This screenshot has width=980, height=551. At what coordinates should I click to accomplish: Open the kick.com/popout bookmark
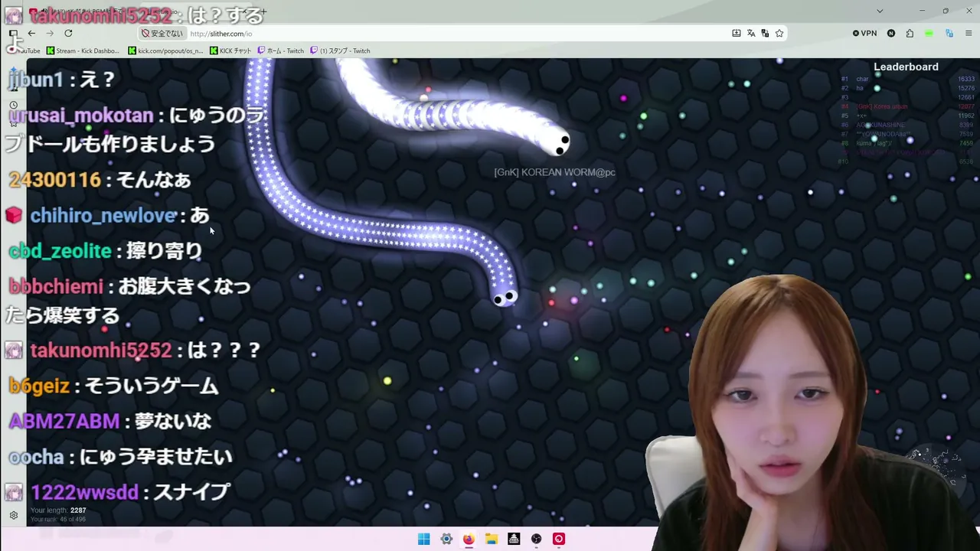pyautogui.click(x=165, y=51)
